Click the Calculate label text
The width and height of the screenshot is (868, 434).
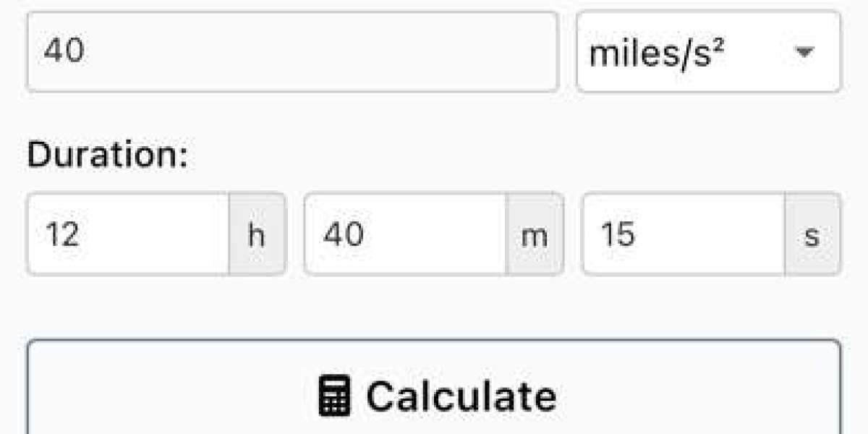461,394
